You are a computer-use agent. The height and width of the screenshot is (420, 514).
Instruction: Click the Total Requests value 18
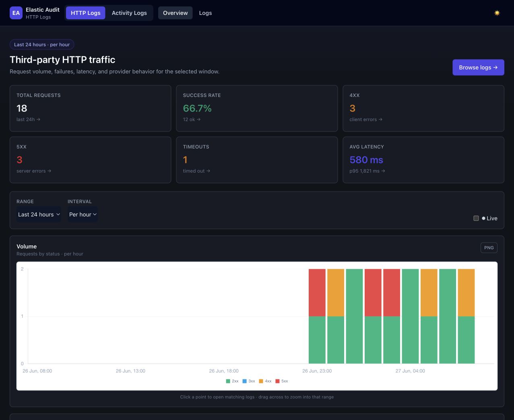[x=22, y=108]
